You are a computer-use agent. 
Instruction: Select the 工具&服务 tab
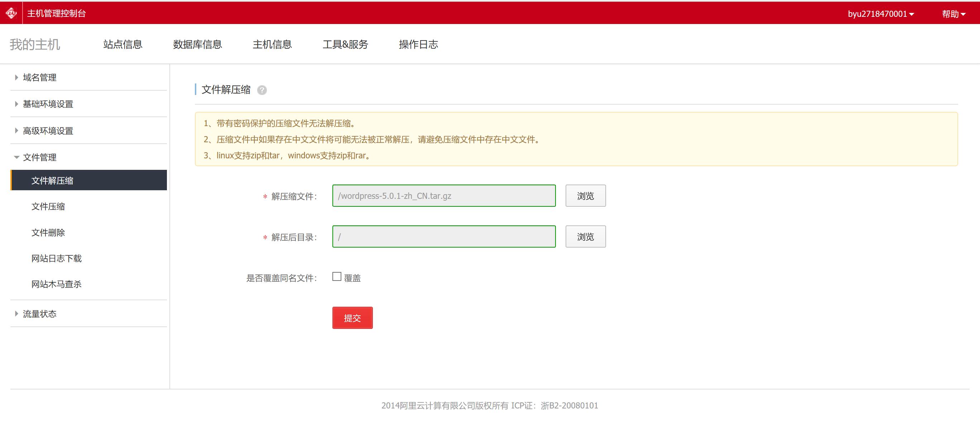pos(345,44)
